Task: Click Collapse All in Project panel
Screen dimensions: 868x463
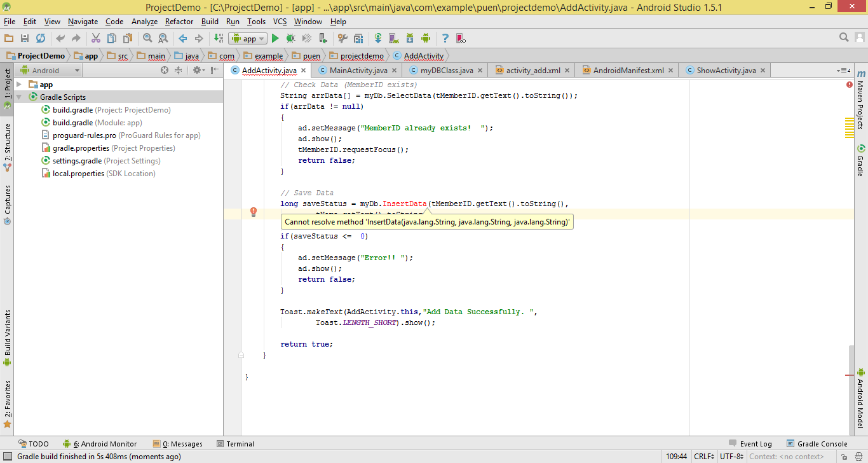Action: 179,71
